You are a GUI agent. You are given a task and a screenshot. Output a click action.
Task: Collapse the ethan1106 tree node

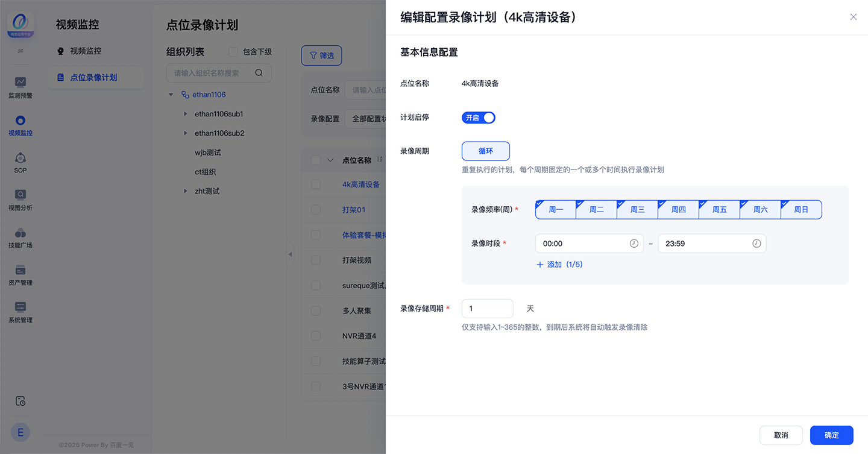coord(171,95)
